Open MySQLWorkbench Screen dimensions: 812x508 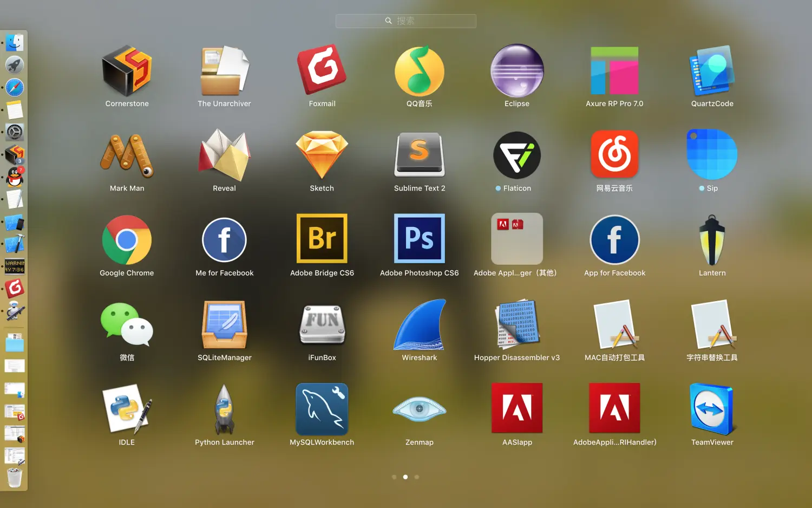point(322,409)
